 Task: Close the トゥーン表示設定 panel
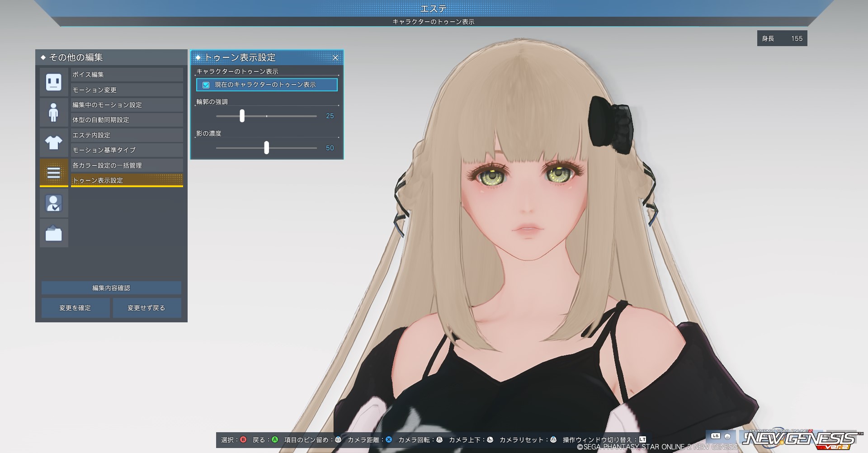(335, 57)
